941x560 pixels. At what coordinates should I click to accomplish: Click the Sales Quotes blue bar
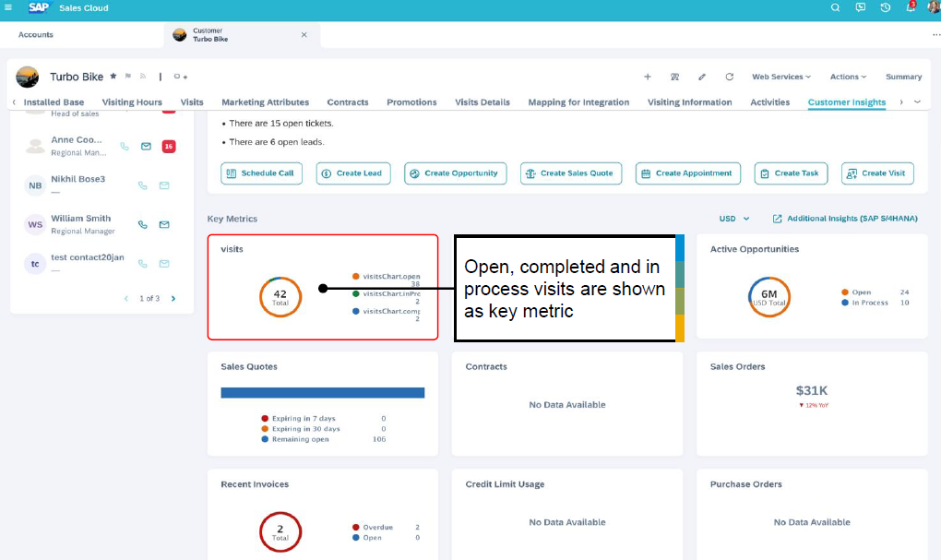(x=323, y=392)
